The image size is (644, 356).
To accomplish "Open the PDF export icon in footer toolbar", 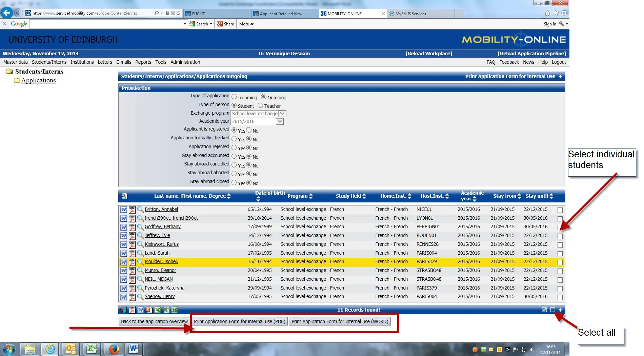I will (132, 310).
